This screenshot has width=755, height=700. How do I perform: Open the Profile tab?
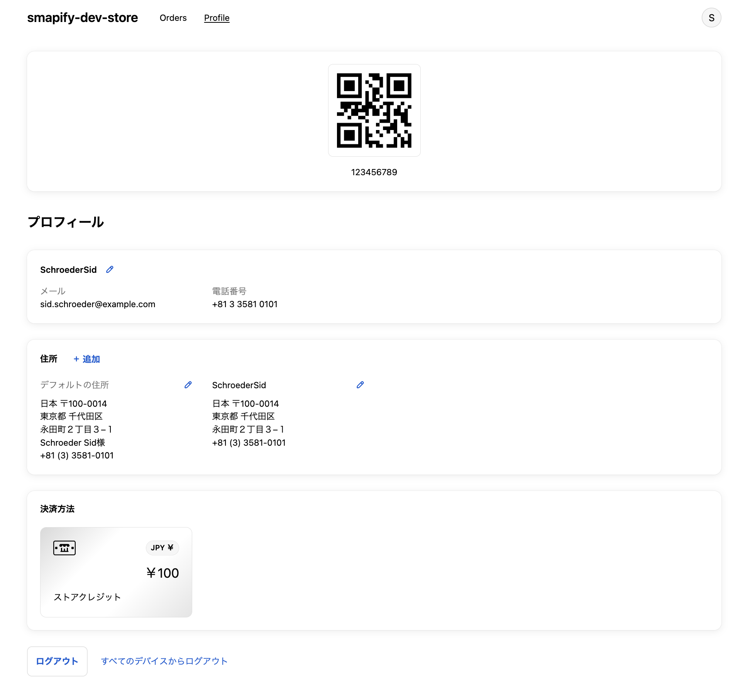217,18
